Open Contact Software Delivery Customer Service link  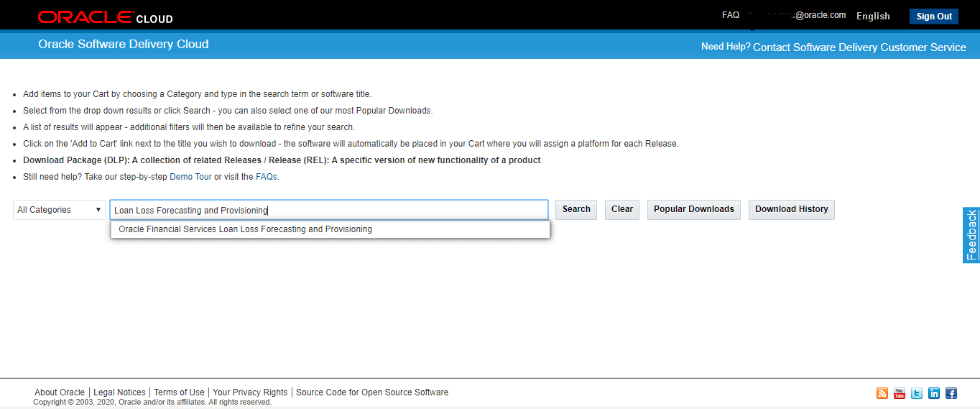coord(859,47)
